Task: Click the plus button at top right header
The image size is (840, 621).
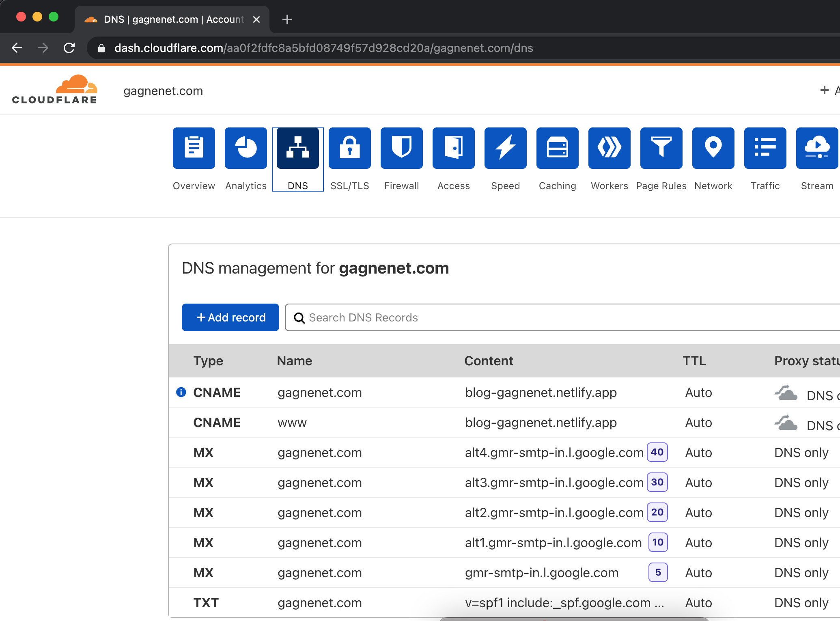Action: (x=825, y=90)
